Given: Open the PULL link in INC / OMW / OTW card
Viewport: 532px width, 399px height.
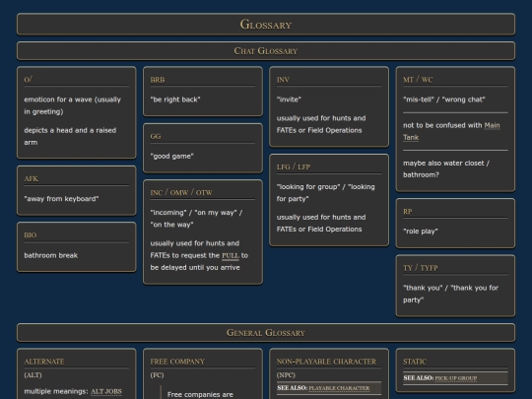Looking at the screenshot, I should coord(231,255).
